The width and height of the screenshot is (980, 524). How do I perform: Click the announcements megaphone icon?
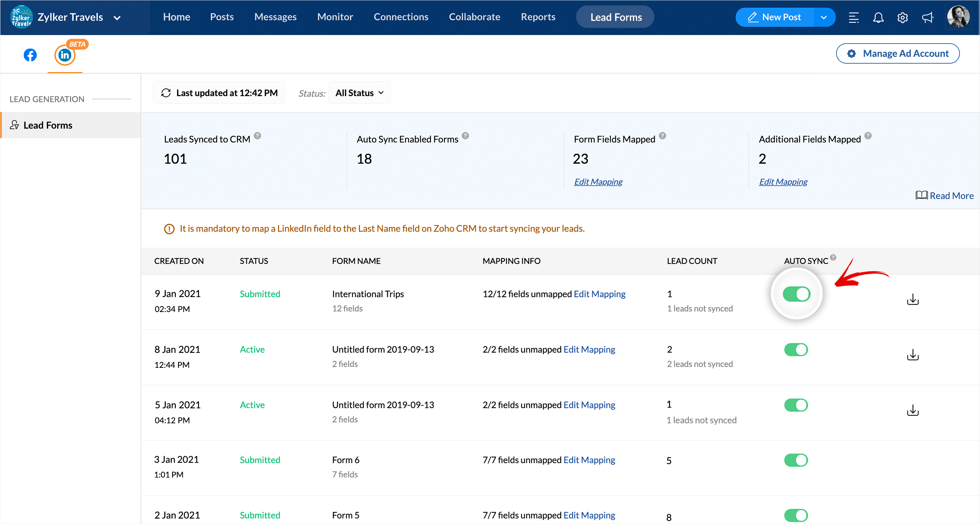coord(928,17)
